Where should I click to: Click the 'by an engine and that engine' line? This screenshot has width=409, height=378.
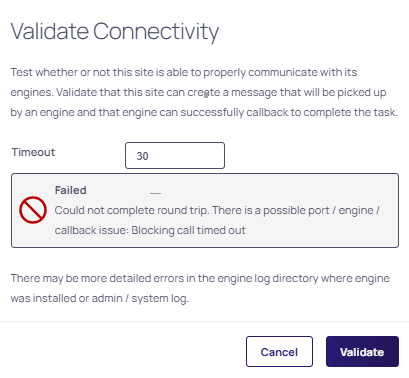point(204,112)
